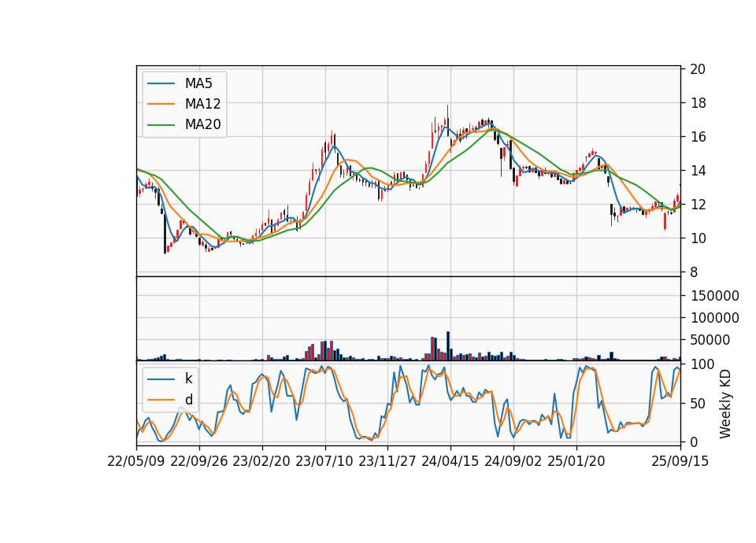
Task: Click the k legend label
Action: pos(188,379)
